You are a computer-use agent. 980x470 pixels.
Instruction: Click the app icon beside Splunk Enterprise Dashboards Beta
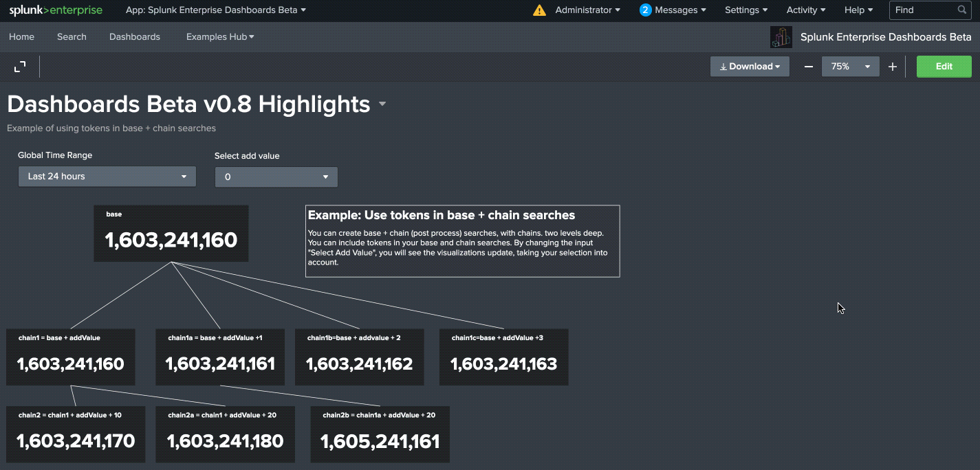point(781,36)
